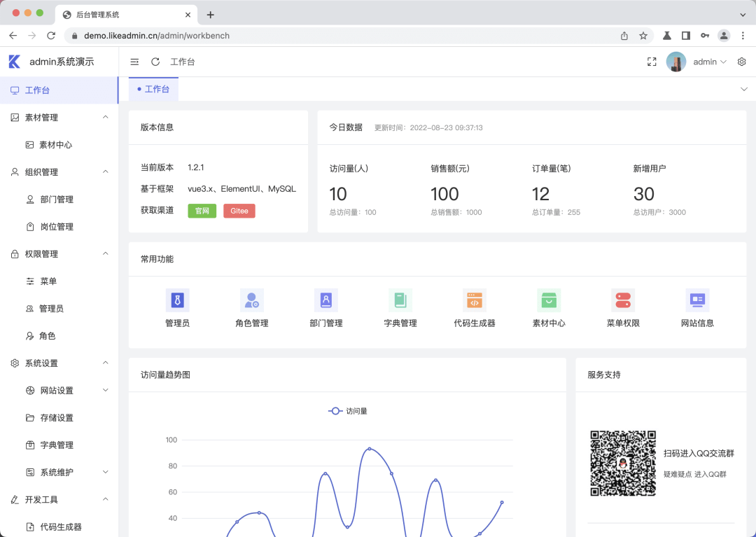Click the refresh page icon beside breadcrumb
Image resolution: width=756 pixels, height=537 pixels.
[155, 62]
